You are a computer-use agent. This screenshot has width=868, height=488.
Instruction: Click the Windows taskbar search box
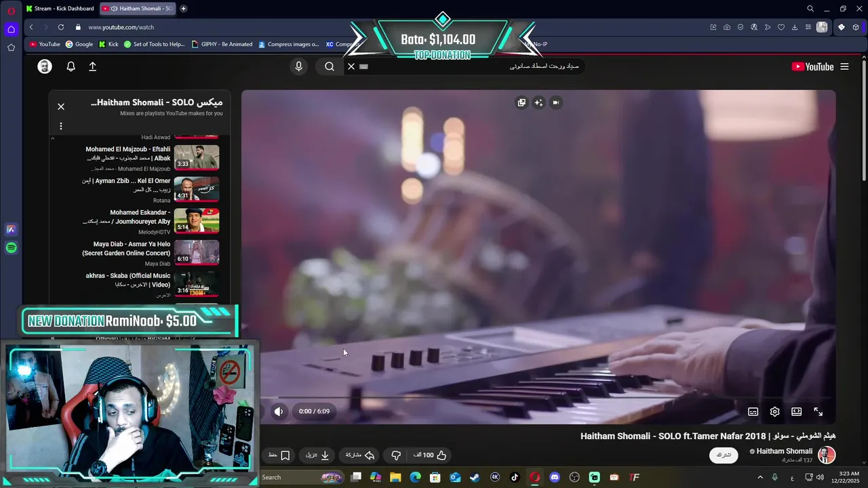coord(302,477)
